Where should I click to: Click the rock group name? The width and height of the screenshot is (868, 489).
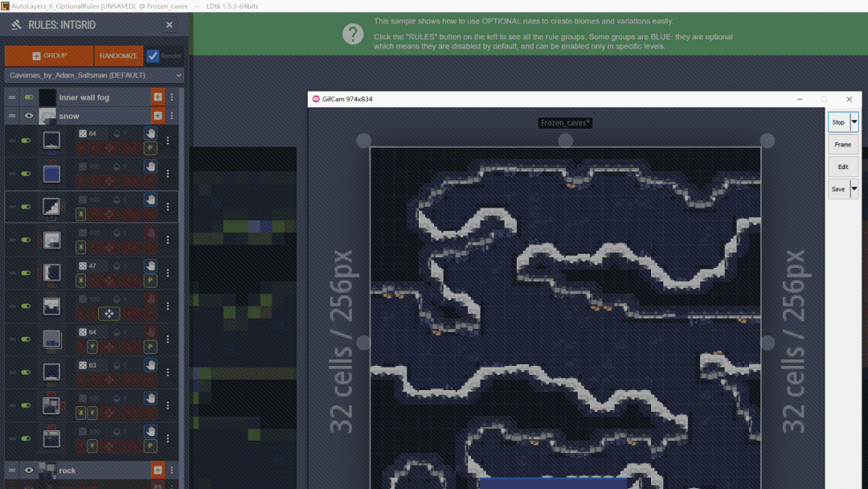(67, 471)
